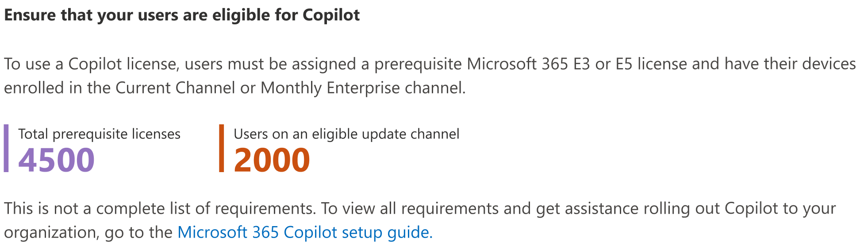Click the purple bar beside Total prerequisite licenses
The height and width of the screenshot is (246, 868).
point(6,148)
